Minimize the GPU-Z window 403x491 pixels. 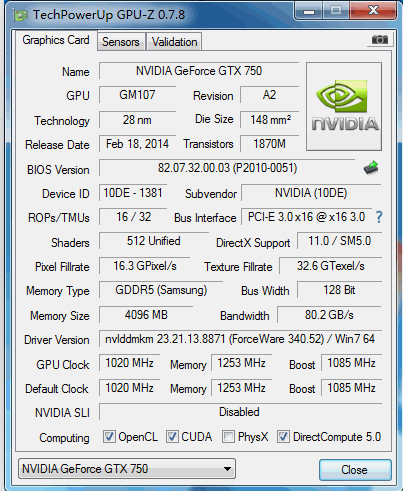click(309, 10)
